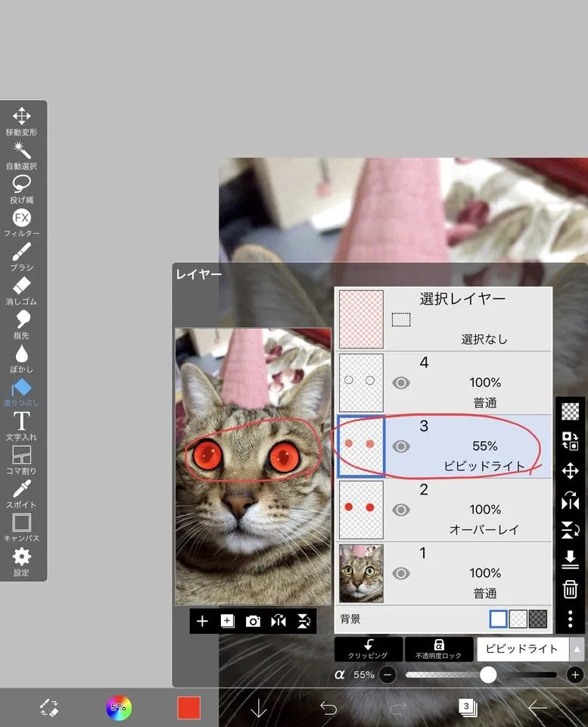Select the Eyedropper (スポイト) tool
This screenshot has width=588, height=727.
click(x=21, y=494)
